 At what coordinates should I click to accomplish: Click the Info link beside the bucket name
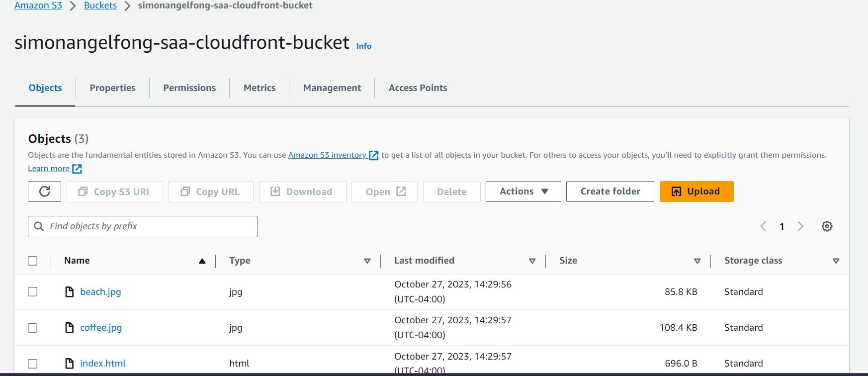pyautogui.click(x=364, y=46)
